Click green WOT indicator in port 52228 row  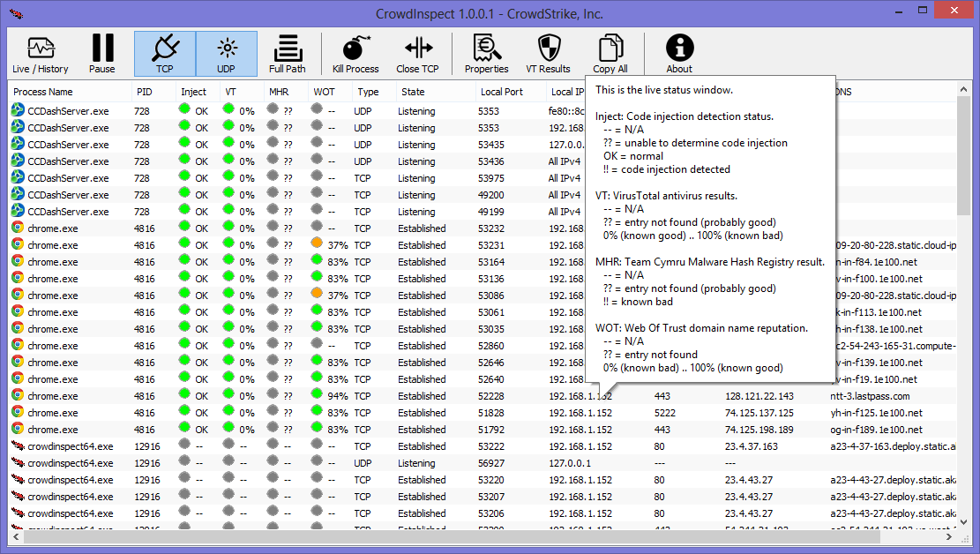point(317,393)
